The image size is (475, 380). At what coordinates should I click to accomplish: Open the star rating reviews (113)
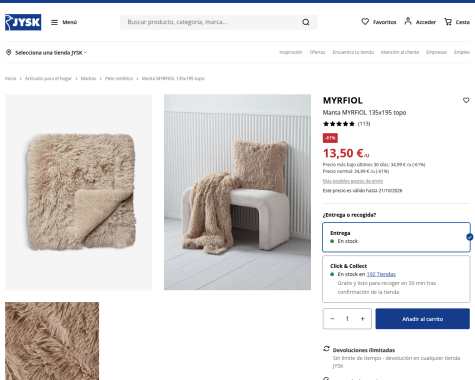[x=346, y=124]
